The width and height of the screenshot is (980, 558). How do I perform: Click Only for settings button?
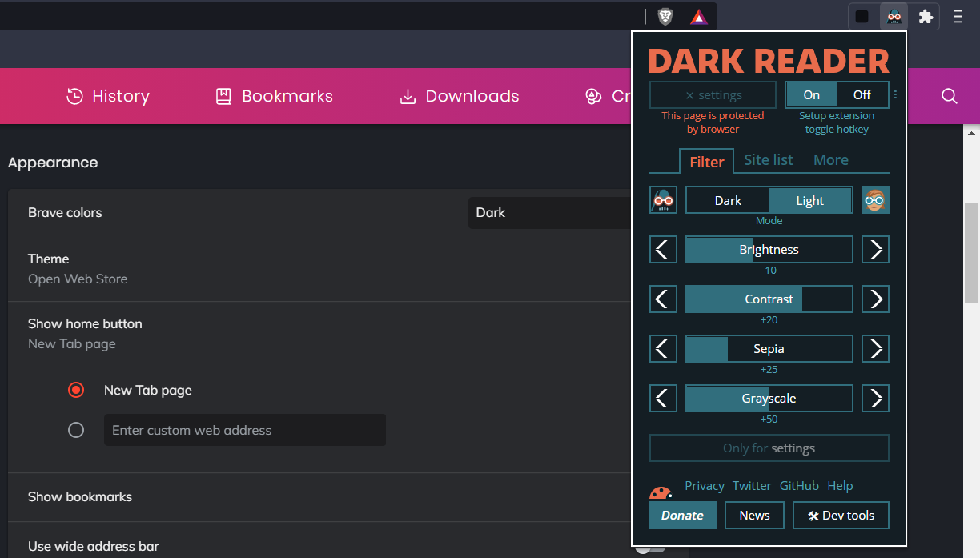pos(769,448)
